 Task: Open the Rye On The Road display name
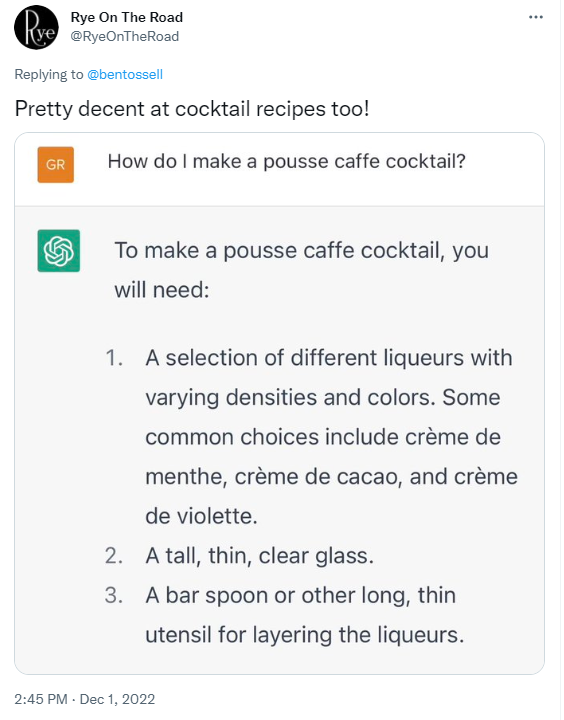click(127, 17)
